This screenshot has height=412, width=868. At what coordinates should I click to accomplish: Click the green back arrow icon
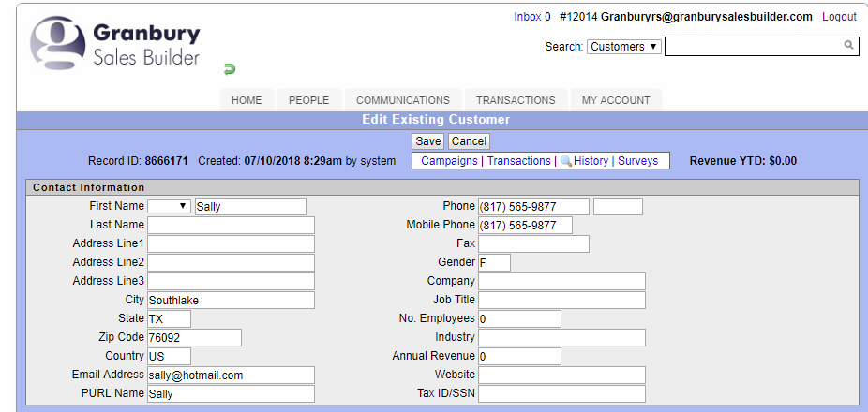(x=230, y=69)
